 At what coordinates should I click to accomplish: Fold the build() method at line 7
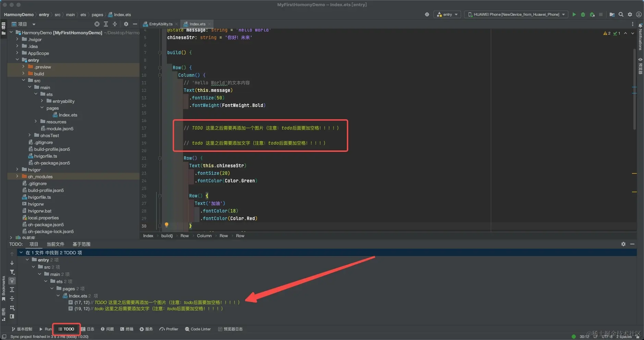[x=160, y=52]
